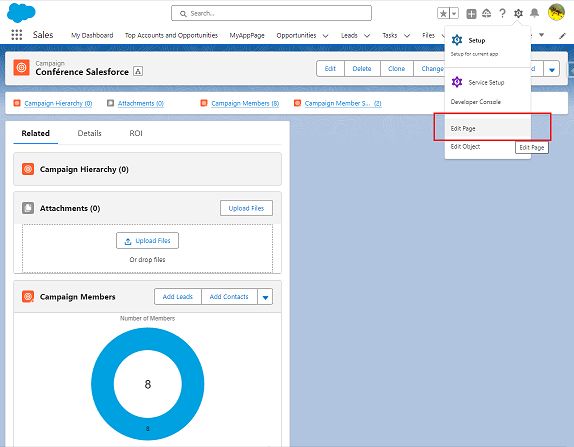Click the Campaign record orange icon
The height and width of the screenshot is (447, 574).
coord(21,67)
